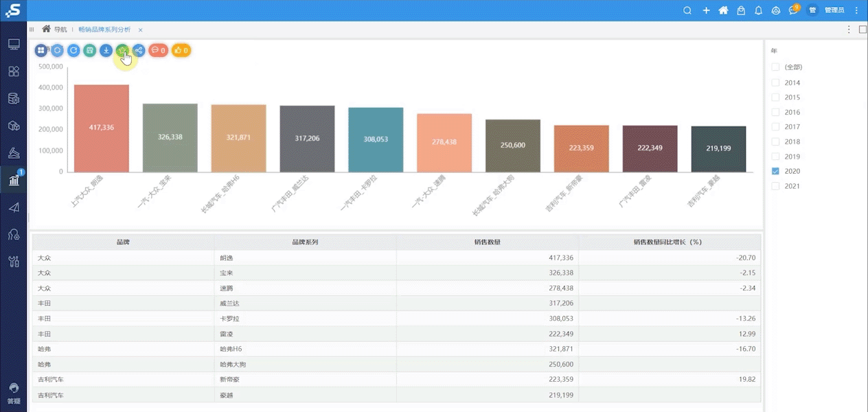Screen dimensions: 868x412
Task: Click the 管理员 user name
Action: click(834, 10)
